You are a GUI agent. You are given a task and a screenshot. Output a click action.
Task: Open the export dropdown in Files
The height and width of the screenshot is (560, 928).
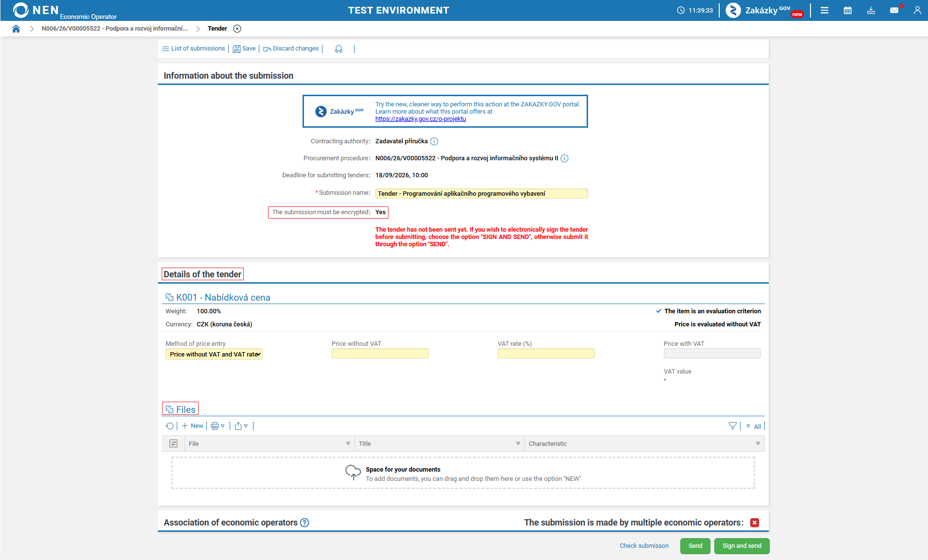(x=241, y=426)
